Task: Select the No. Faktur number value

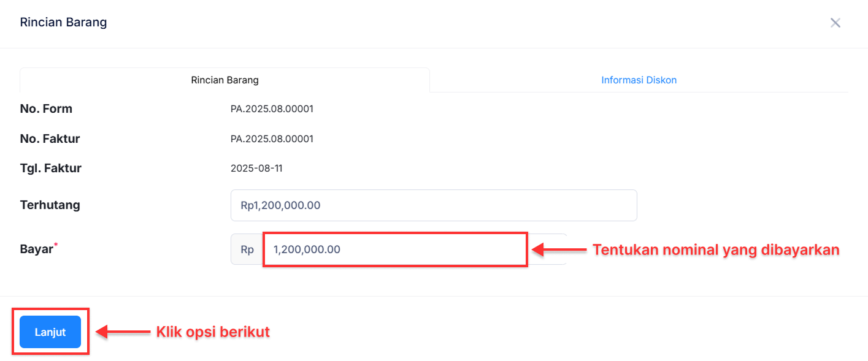Action: (x=272, y=139)
